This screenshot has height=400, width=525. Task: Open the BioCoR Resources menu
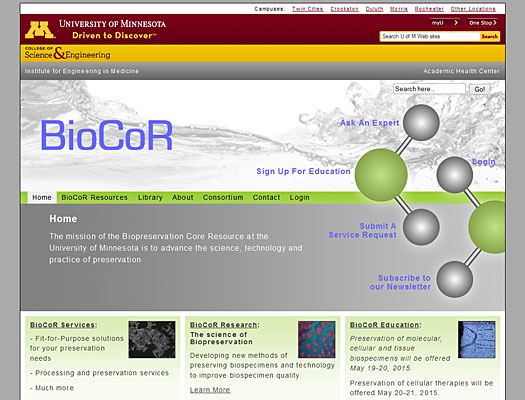(94, 197)
